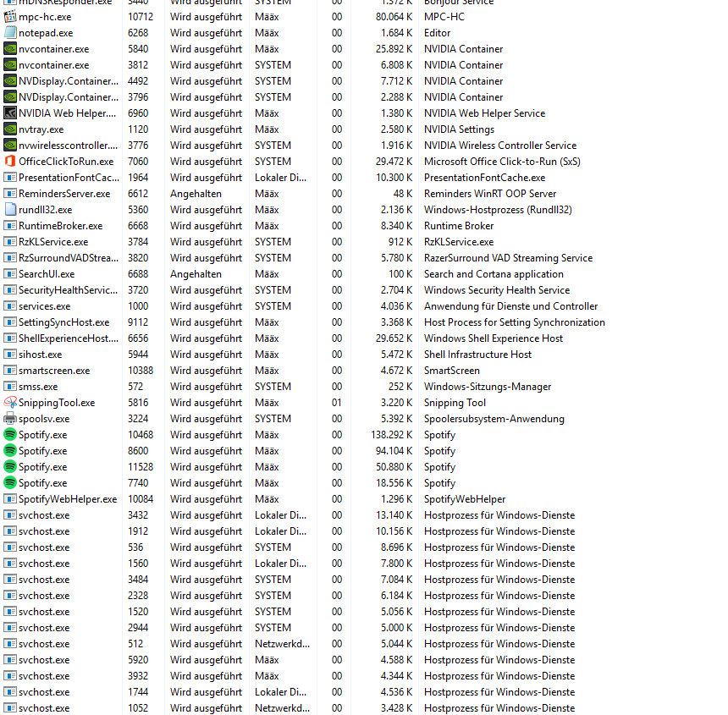Viewport: 728px width, 715px height.
Task: Click the SearchUI.exe process icon
Action: tap(10, 274)
